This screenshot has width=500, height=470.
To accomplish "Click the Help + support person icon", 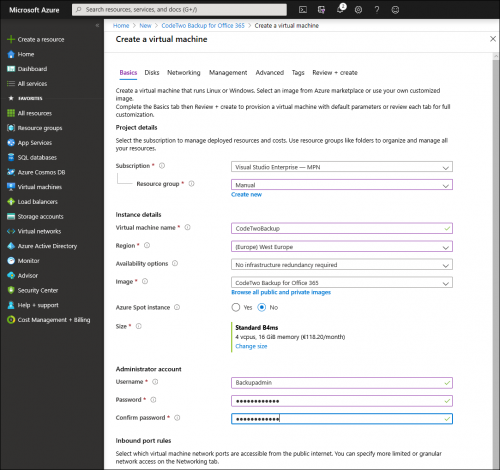I will [11, 305].
